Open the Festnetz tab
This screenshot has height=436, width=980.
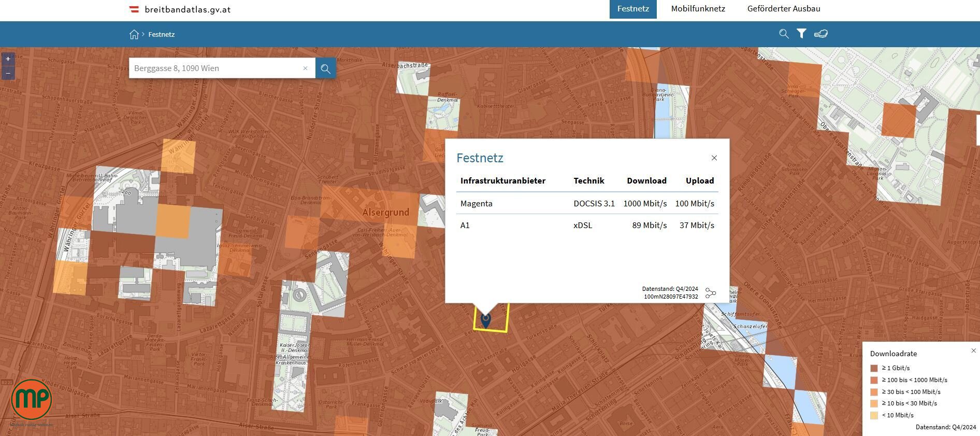pos(633,9)
